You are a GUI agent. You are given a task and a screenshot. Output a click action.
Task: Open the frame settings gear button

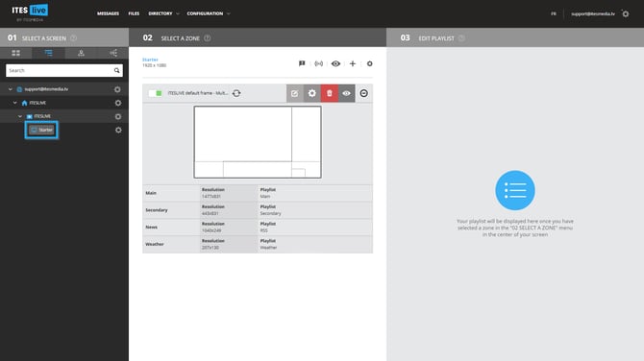(312, 93)
